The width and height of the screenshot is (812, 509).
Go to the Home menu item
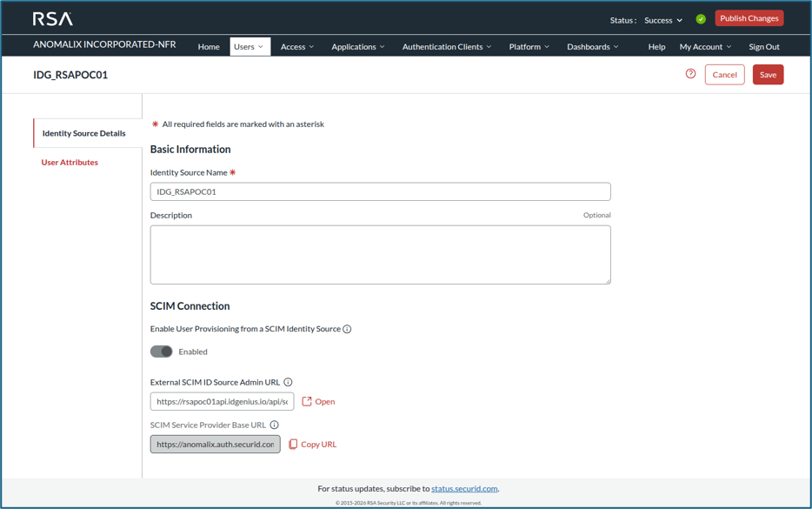coord(209,47)
